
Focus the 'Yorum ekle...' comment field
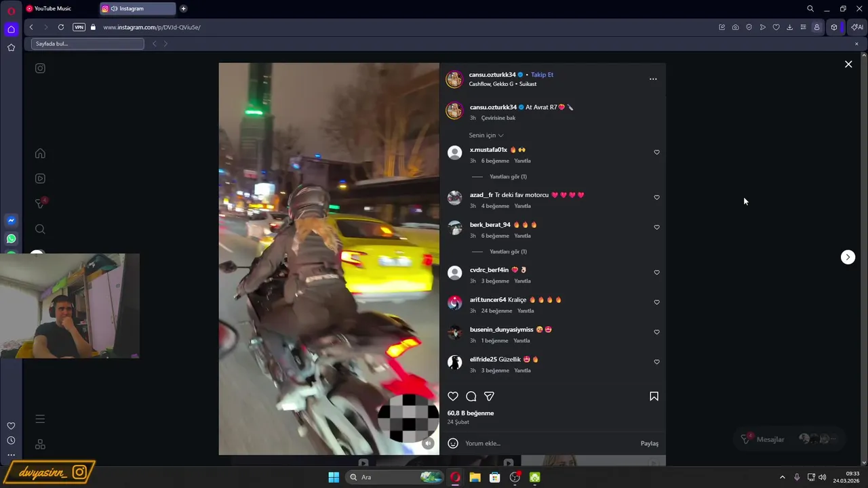(x=549, y=443)
